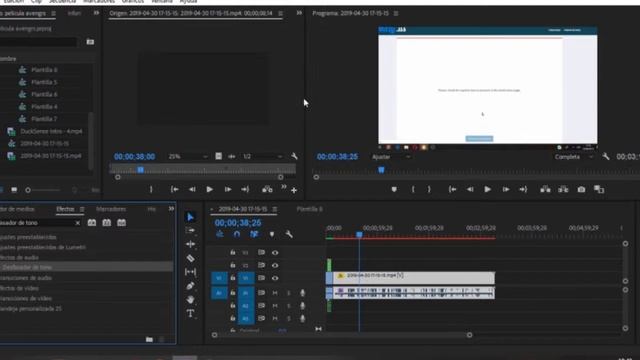Image resolution: width=640 pixels, height=360 pixels.
Task: Open Program zoom Ajustar dropdown
Action: (390, 157)
